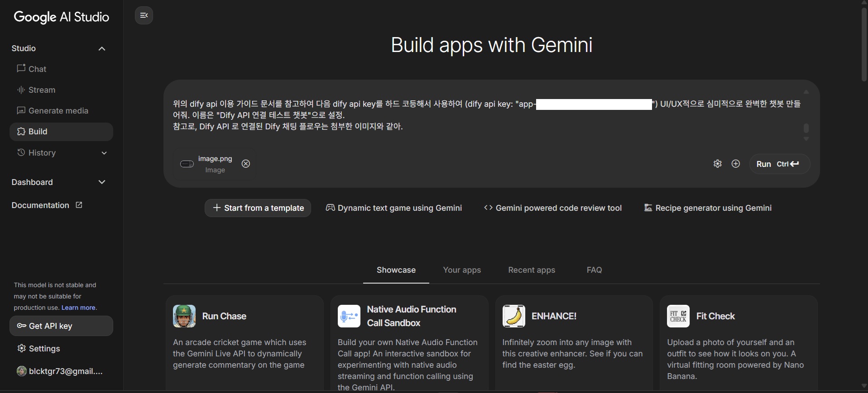Click the game controller icon
The height and width of the screenshot is (393, 868).
click(330, 208)
